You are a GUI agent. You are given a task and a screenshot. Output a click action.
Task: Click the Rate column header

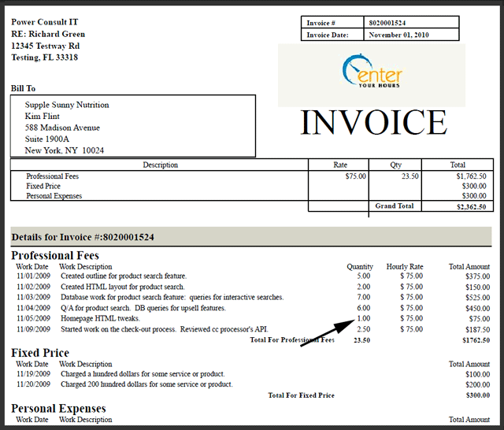(x=340, y=165)
